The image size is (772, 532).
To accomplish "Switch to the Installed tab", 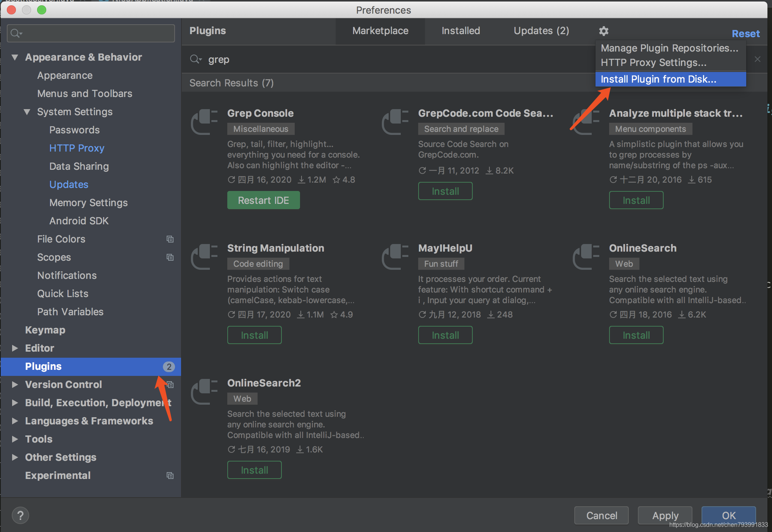I will tap(460, 31).
